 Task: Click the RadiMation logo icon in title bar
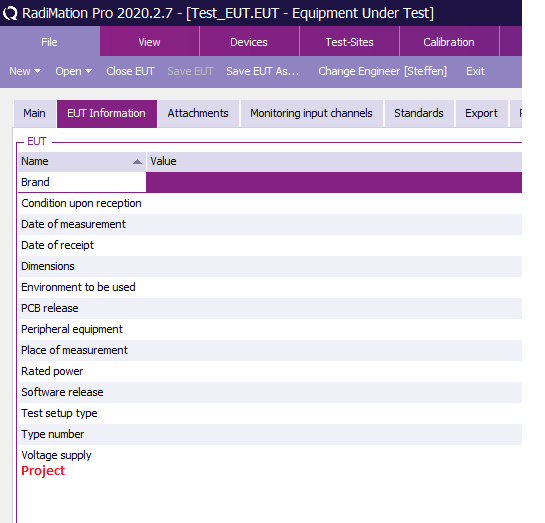pos(10,13)
